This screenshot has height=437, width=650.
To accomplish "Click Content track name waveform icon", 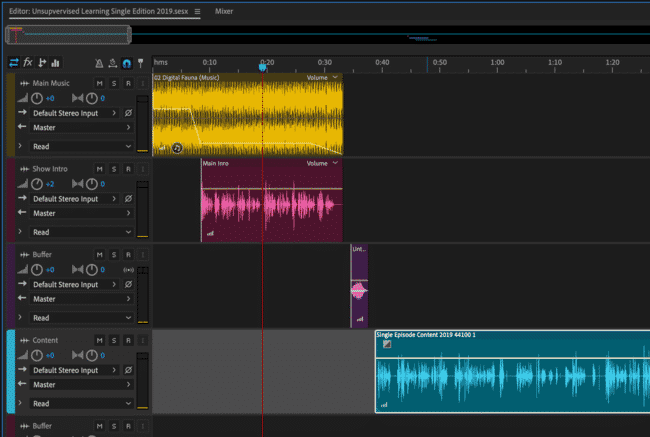I will [x=24, y=340].
